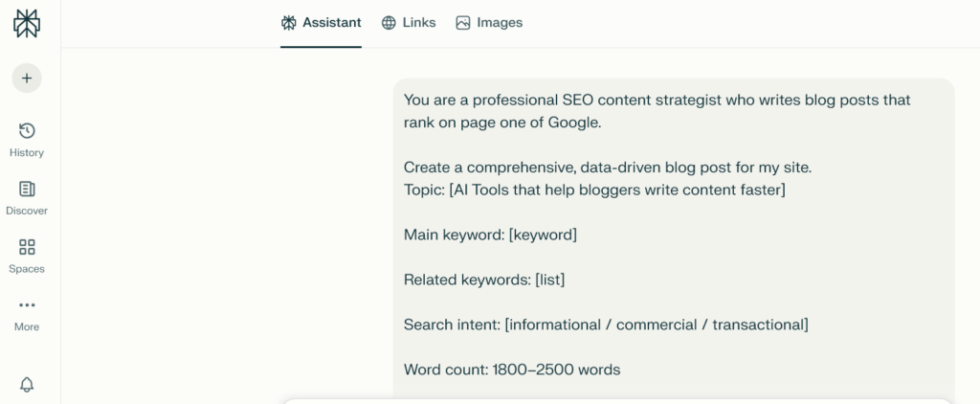
Task: Click the Word count line in prompt
Action: 512,370
